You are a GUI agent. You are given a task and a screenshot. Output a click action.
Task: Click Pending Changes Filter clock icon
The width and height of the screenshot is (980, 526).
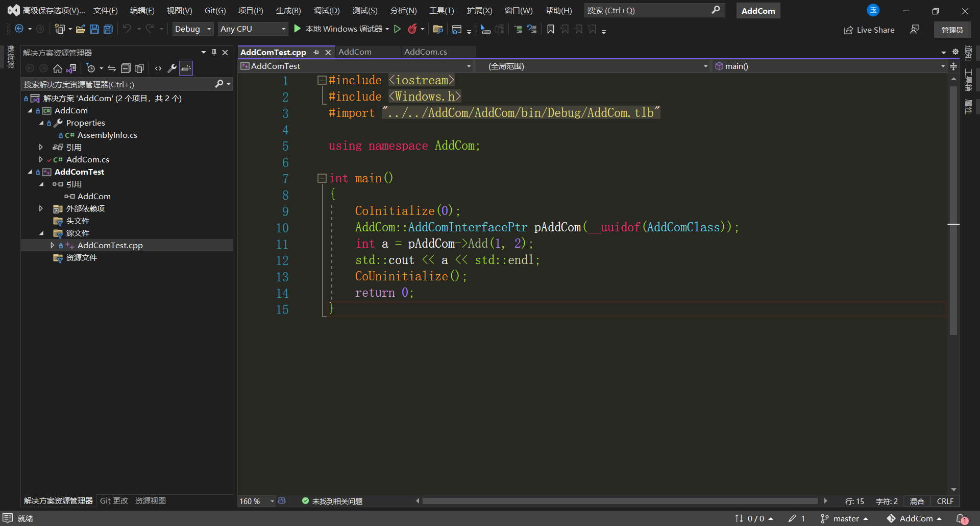(91, 68)
